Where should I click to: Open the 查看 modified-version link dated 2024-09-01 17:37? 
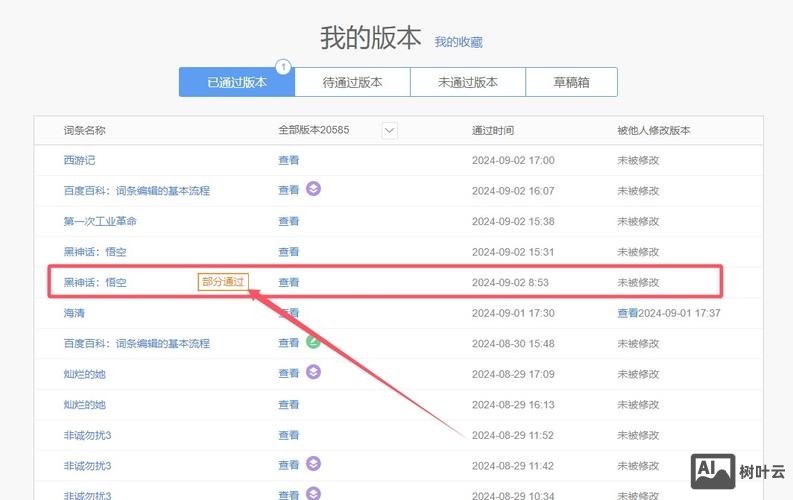point(628,313)
